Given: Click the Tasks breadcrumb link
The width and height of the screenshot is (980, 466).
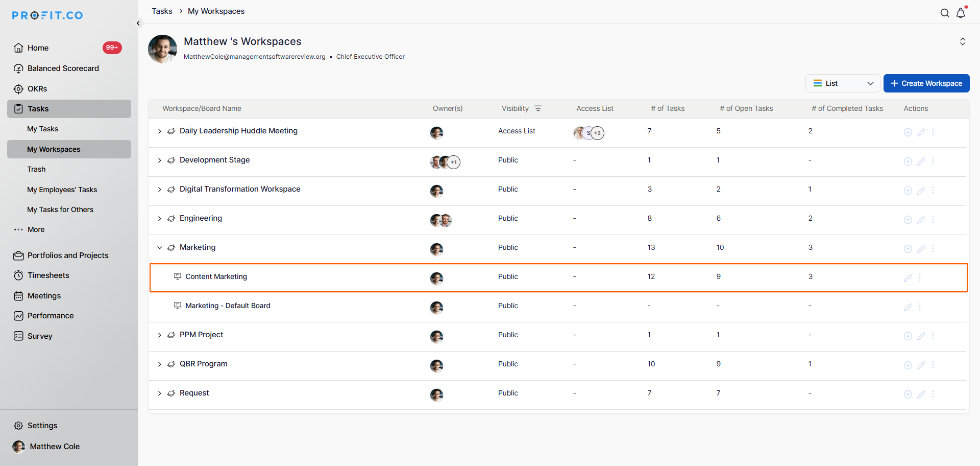Looking at the screenshot, I should [162, 11].
